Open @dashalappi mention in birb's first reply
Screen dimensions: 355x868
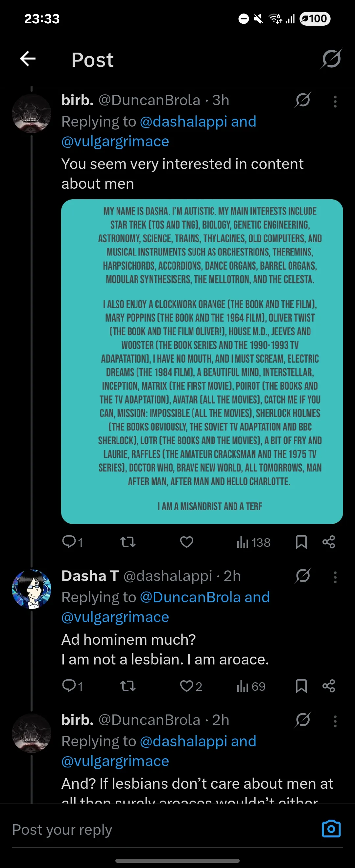(x=183, y=121)
